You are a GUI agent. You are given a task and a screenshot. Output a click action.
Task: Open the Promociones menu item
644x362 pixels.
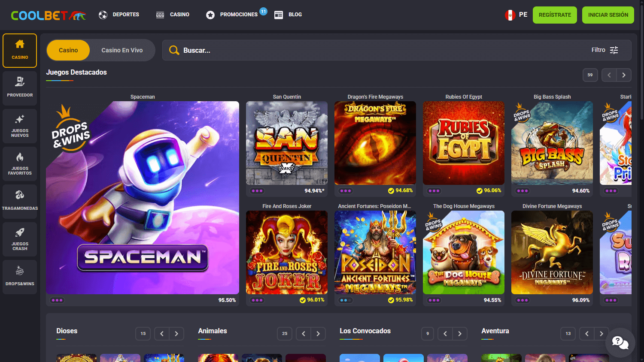237,14
